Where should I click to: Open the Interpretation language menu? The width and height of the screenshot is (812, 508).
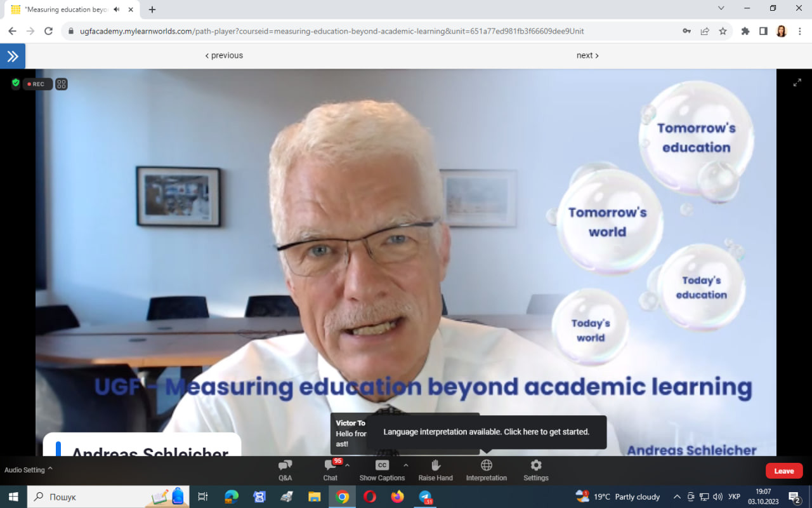(487, 470)
